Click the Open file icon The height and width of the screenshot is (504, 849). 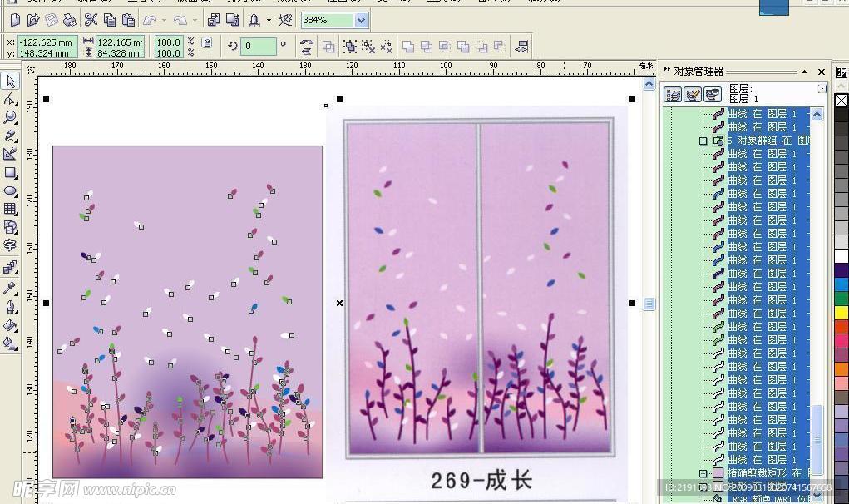(33, 21)
